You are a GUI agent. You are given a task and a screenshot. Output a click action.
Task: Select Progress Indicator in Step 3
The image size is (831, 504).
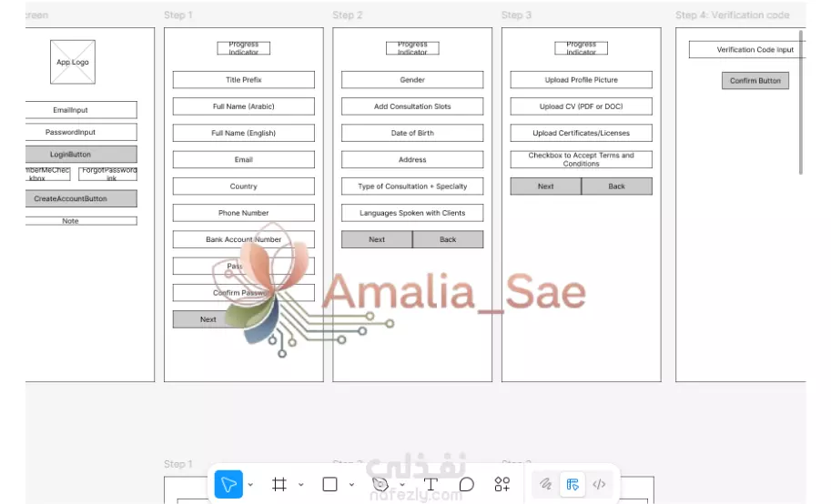[581, 48]
